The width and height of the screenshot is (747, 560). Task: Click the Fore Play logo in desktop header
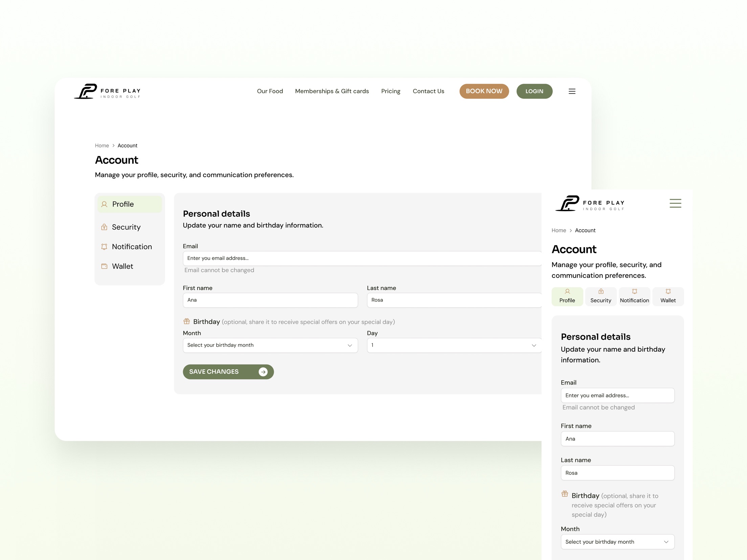coord(107,91)
